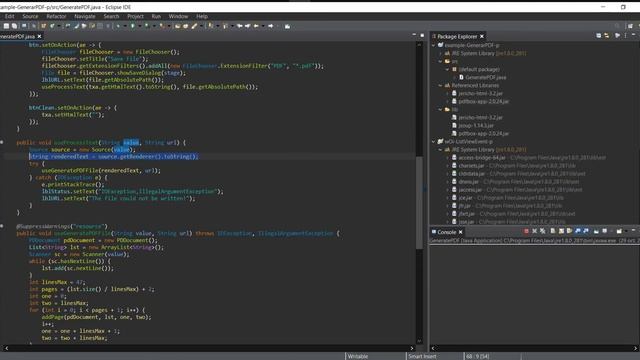Viewport: 640px width, 360px height.
Task: Click Remove All Terminated Launches double-X icon
Action: tap(542, 231)
